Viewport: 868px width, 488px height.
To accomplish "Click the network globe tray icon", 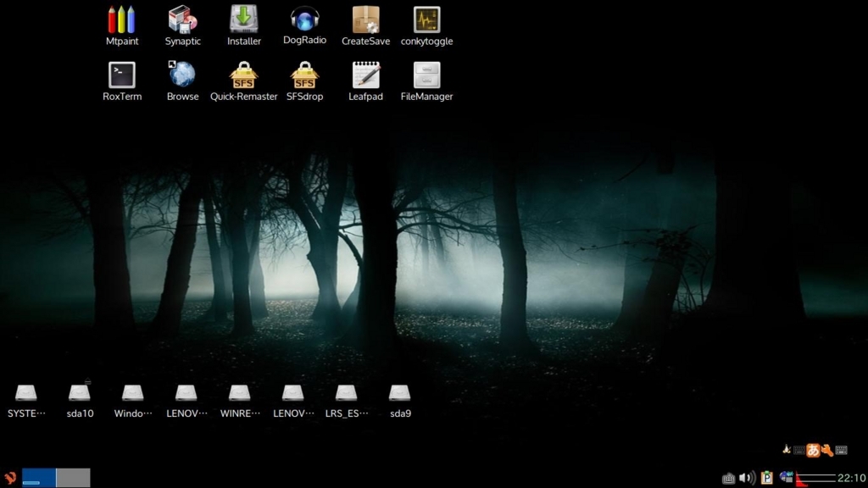I will pyautogui.click(x=786, y=477).
